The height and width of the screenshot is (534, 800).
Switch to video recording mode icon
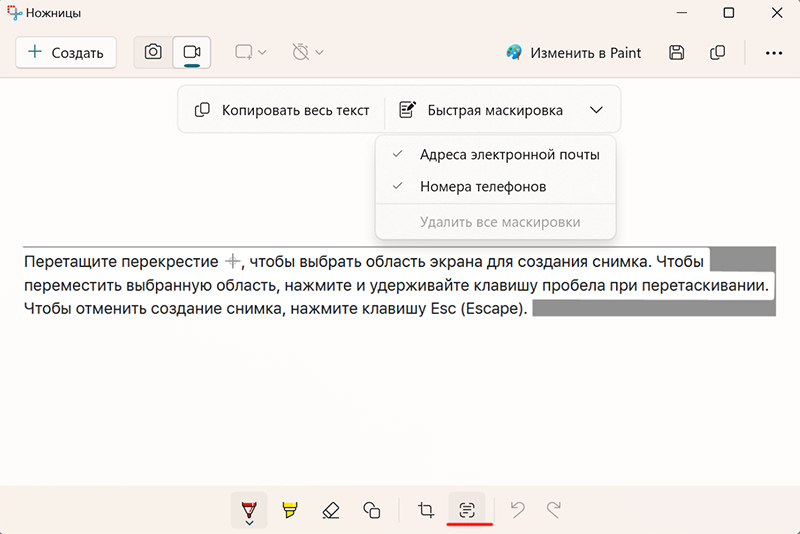[x=192, y=52]
